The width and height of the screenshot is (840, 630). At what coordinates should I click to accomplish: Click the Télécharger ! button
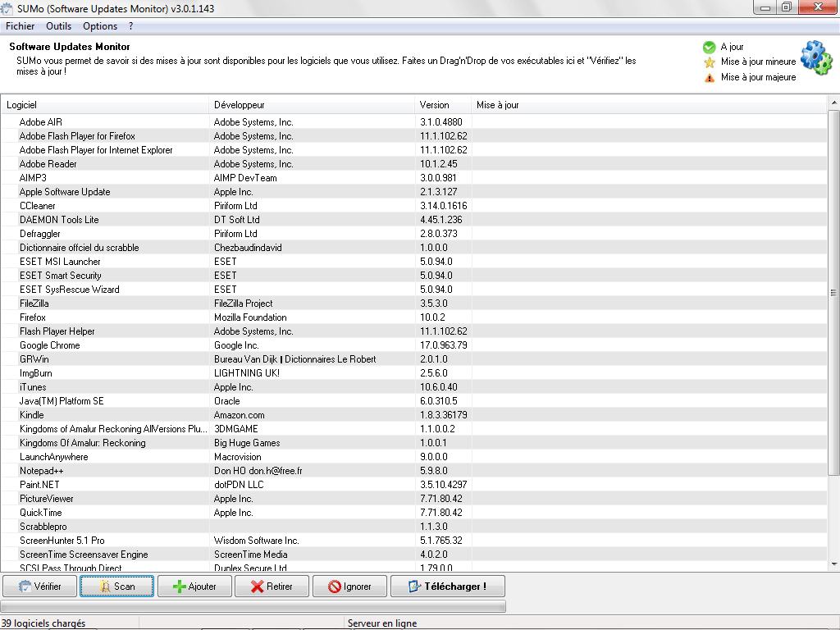[x=447, y=587]
